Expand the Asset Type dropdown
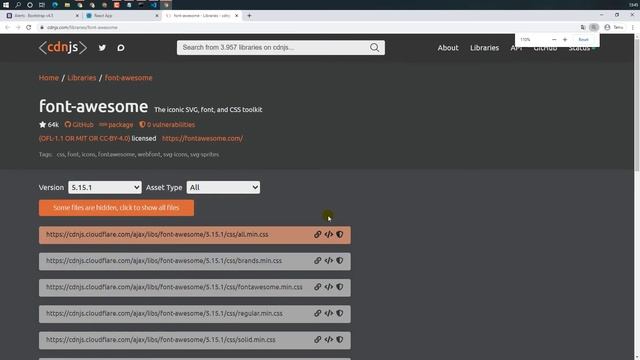This screenshot has height=360, width=640. pos(223,187)
